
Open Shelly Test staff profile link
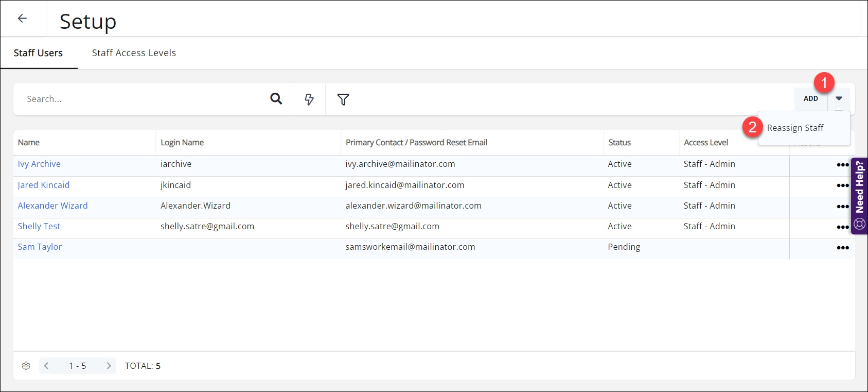point(39,226)
